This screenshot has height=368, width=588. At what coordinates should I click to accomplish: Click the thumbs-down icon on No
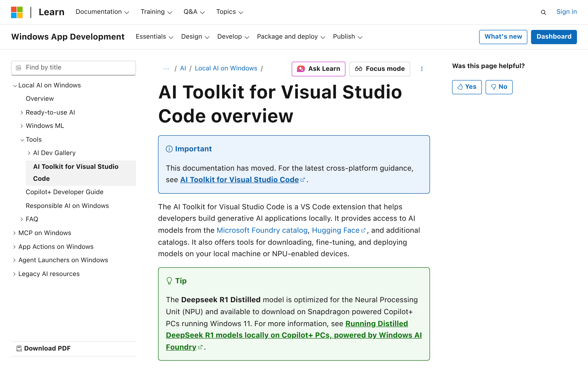point(493,87)
